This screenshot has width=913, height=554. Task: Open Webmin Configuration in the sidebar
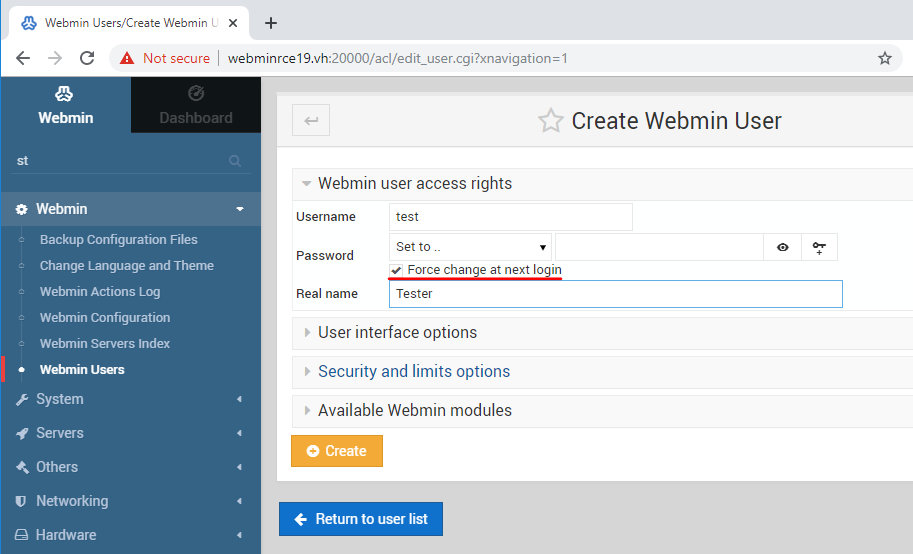[105, 317]
